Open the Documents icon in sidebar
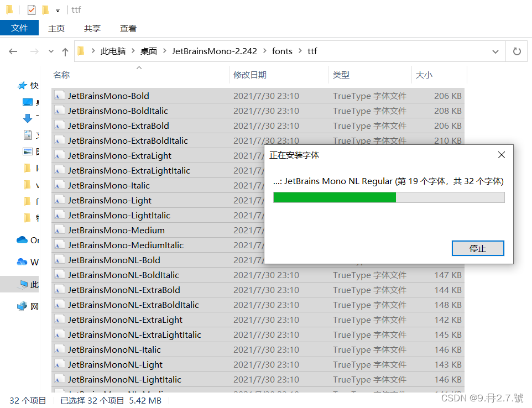This screenshot has height=408, width=532. coord(28,135)
